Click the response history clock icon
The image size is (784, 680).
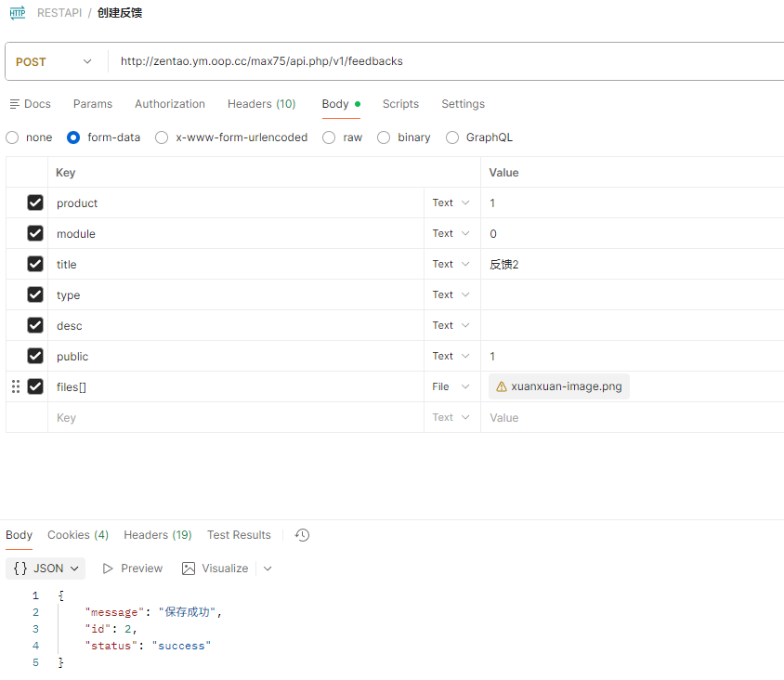click(x=302, y=535)
